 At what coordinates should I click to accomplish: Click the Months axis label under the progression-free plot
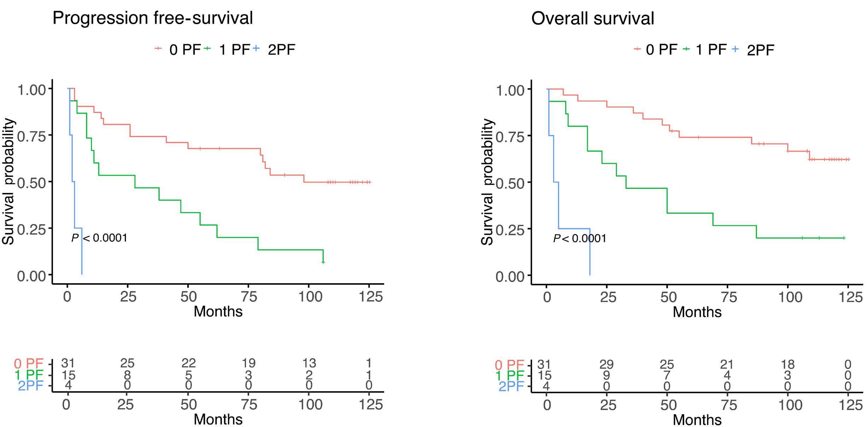(218, 311)
